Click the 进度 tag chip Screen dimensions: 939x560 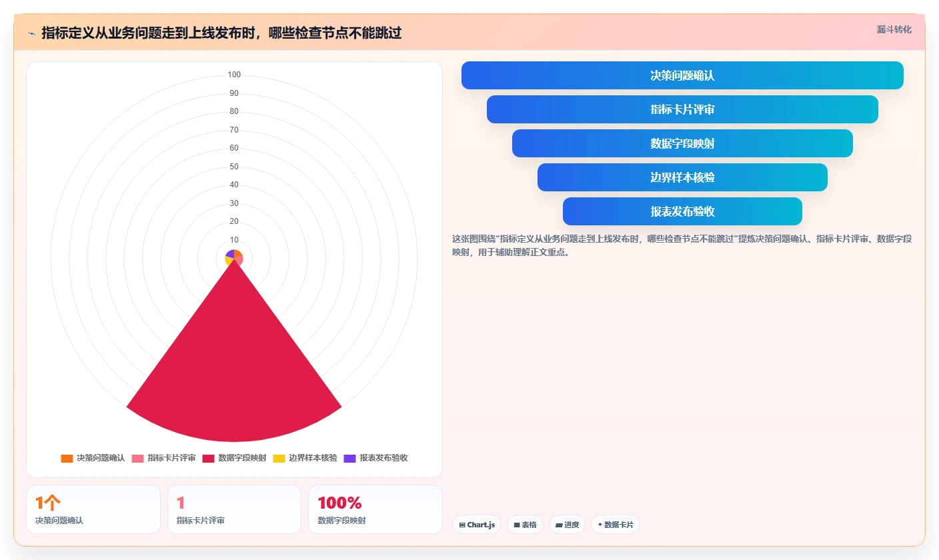coord(567,525)
